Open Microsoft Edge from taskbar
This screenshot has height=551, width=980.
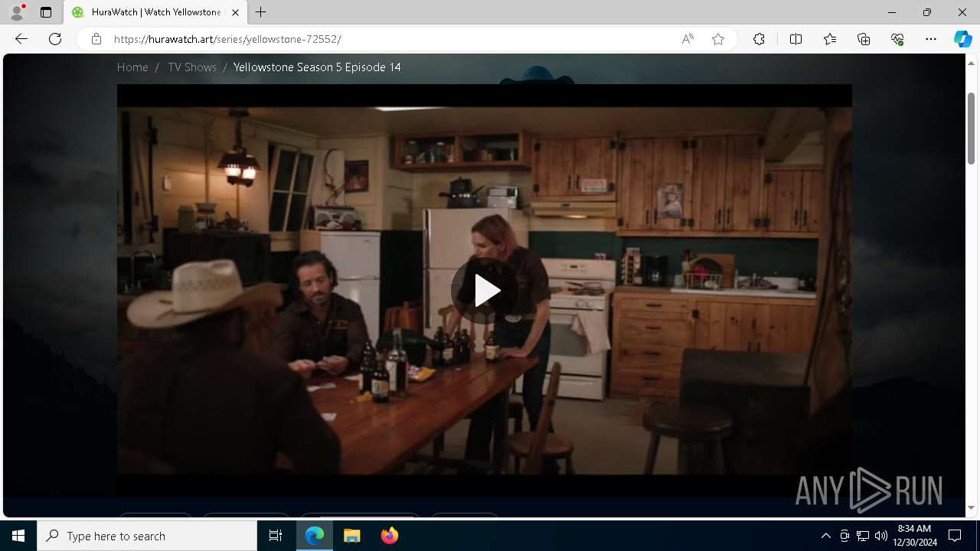pos(315,536)
